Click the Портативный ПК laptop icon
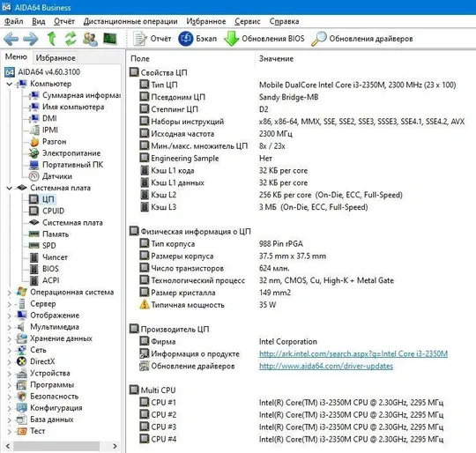Screen dimensions: 476x453 pyautogui.click(x=34, y=165)
